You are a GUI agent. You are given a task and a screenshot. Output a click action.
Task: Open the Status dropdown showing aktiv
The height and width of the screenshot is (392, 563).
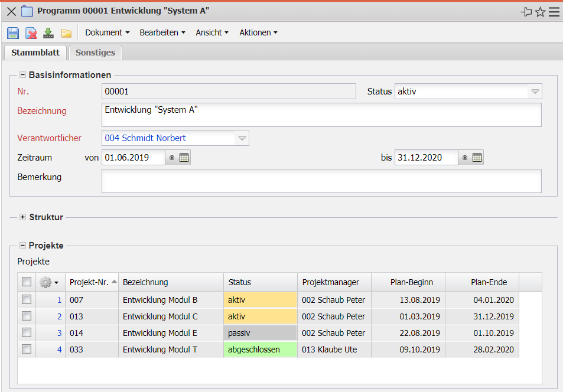tap(534, 92)
